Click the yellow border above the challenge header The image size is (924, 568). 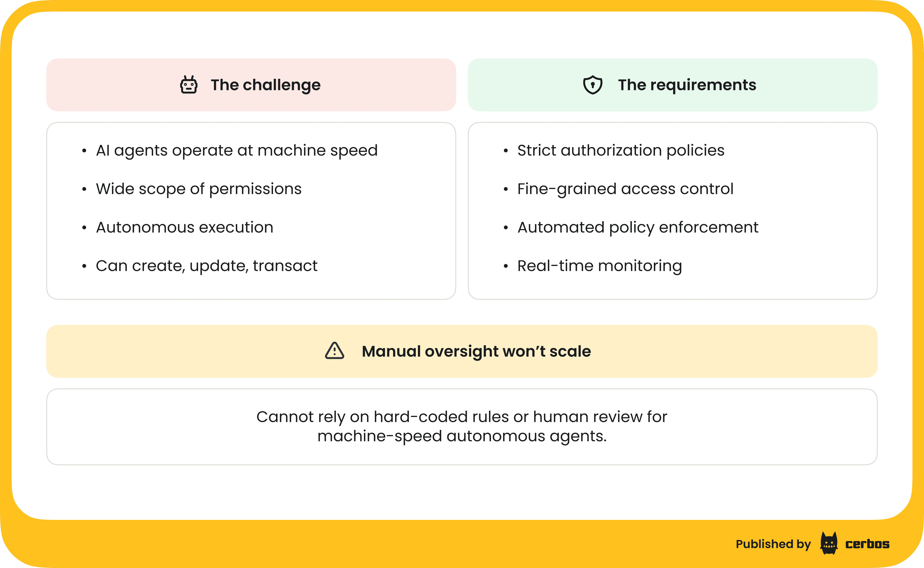(251, 5)
